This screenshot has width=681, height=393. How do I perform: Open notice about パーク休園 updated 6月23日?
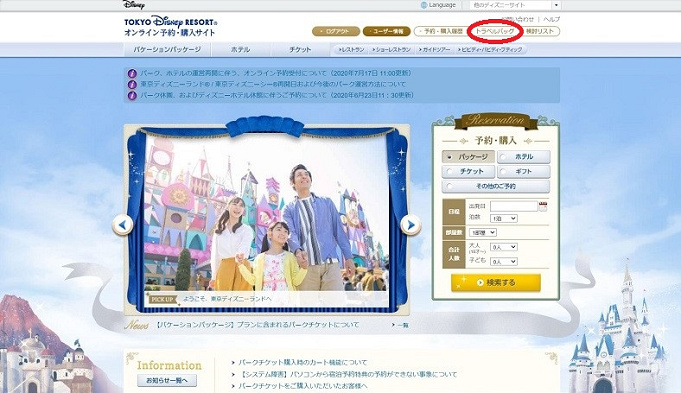pyautogui.click(x=277, y=95)
